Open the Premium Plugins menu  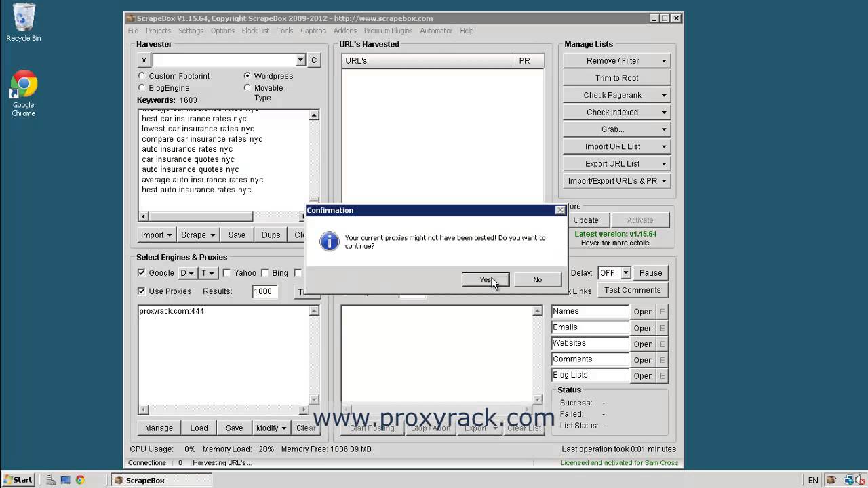coord(388,30)
